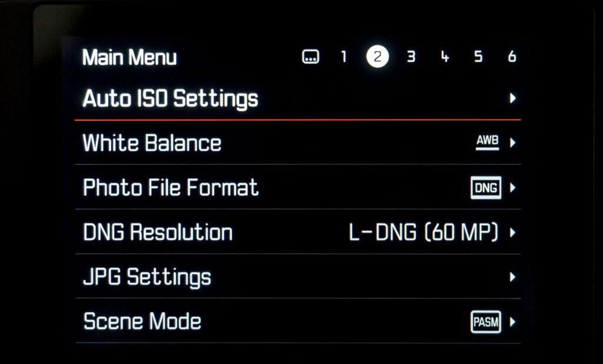
Task: Jump to menu page 4
Action: tap(445, 57)
